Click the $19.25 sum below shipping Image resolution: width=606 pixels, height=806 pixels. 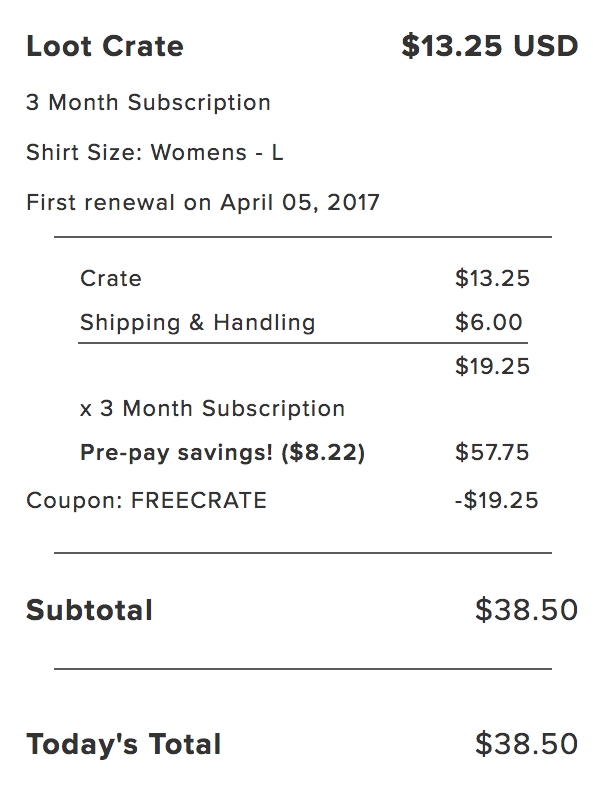tap(492, 367)
